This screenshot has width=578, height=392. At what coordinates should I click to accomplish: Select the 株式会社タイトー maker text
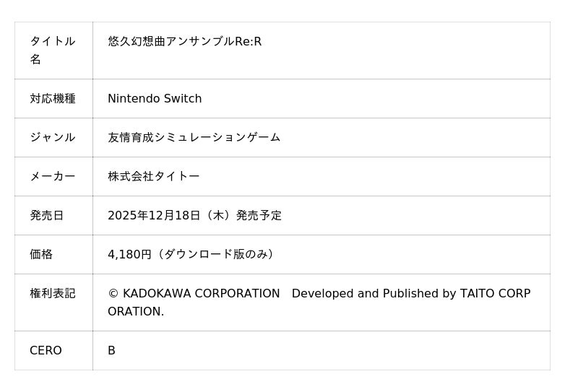tap(153, 176)
